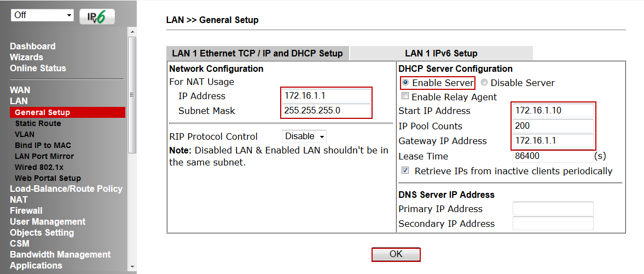Select the Disable Server radio button

tap(484, 83)
